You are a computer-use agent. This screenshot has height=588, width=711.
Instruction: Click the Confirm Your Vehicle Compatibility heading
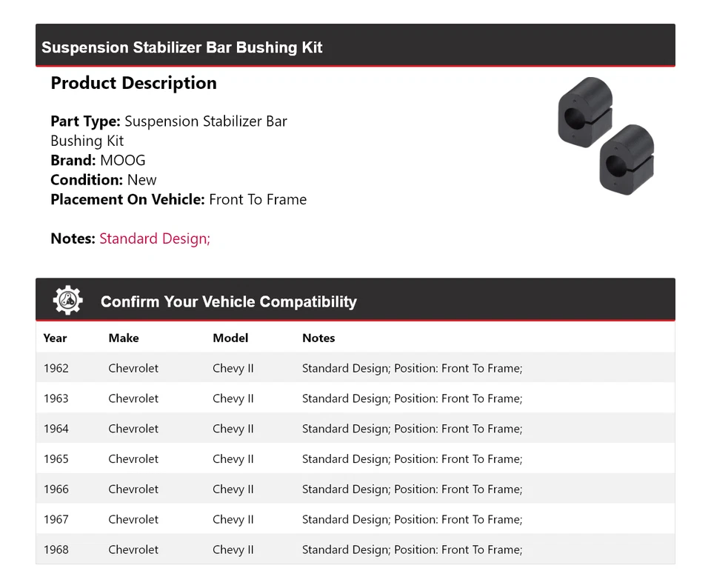point(228,302)
